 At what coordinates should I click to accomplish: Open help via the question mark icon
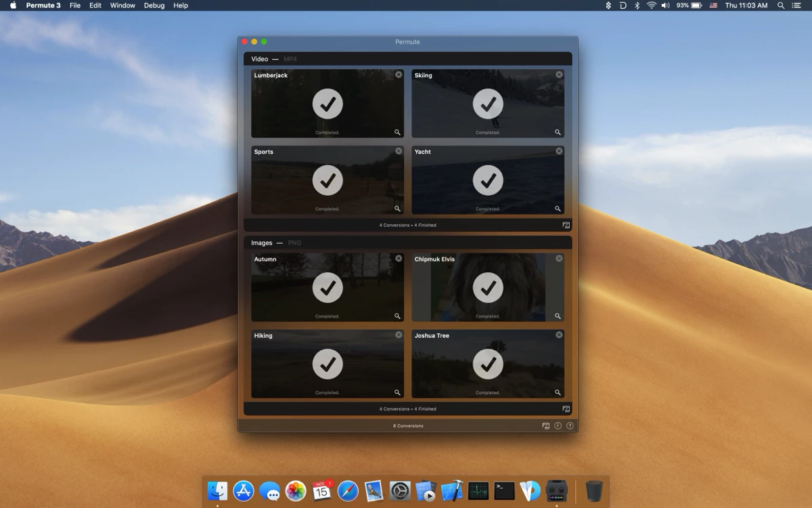[570, 426]
